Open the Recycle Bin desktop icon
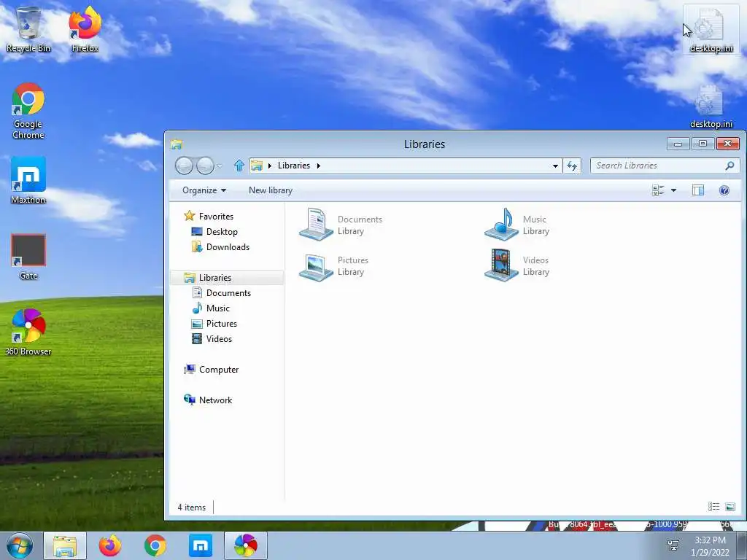747x560 pixels. tap(28, 29)
